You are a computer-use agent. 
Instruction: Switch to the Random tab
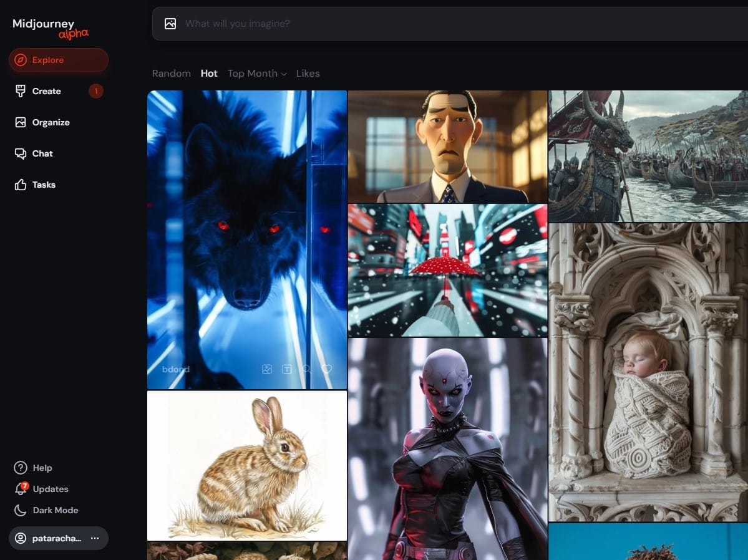(x=171, y=74)
